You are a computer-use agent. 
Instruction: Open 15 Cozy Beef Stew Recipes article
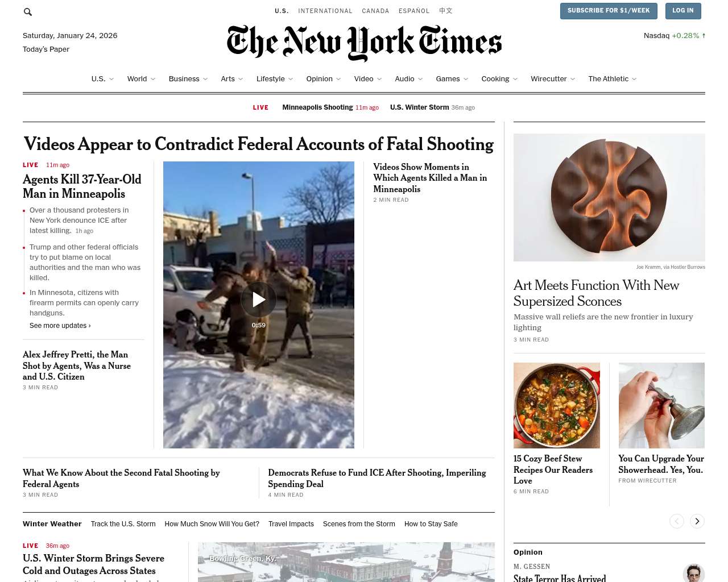[553, 469]
